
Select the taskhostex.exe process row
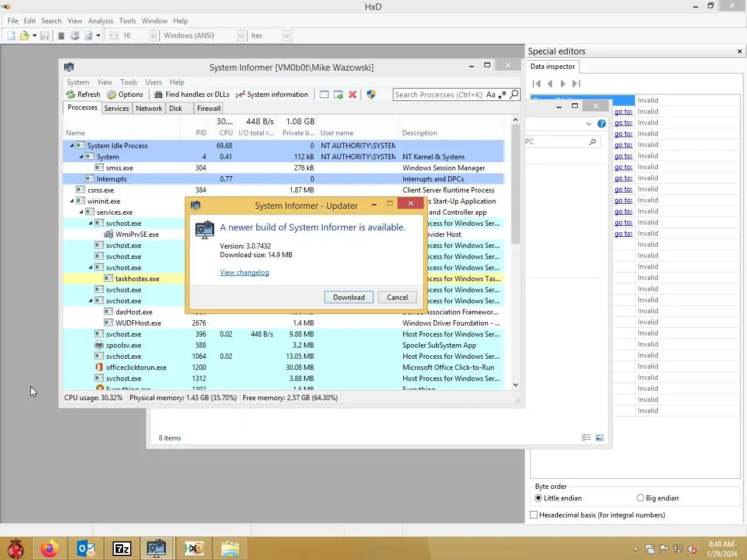(284, 279)
